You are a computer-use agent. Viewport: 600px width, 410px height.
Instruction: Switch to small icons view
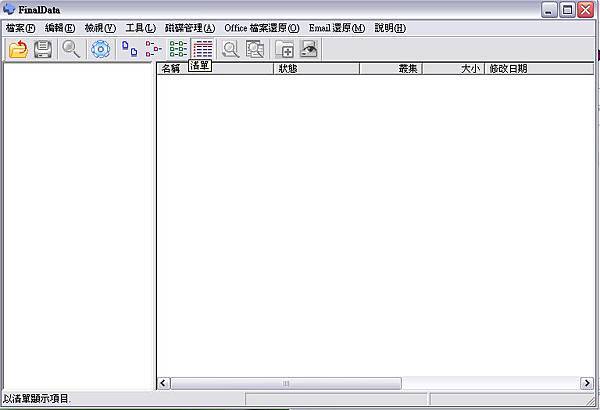[153, 49]
